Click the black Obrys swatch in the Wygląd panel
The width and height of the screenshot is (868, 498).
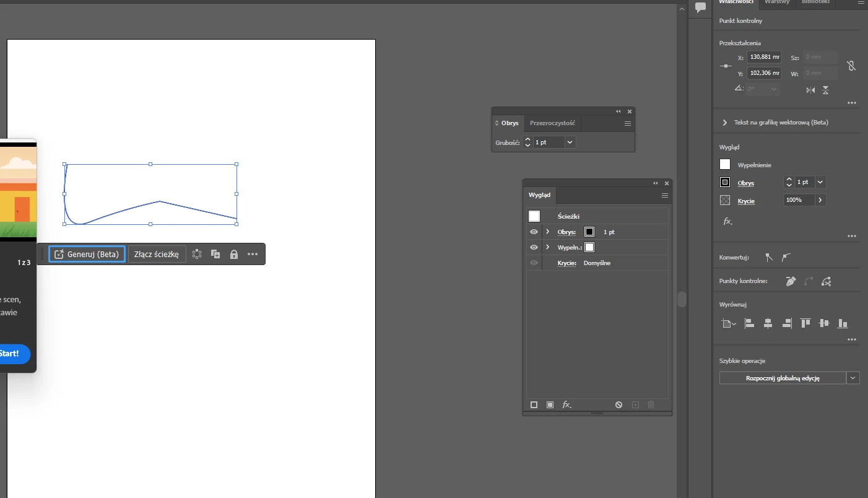click(x=589, y=232)
